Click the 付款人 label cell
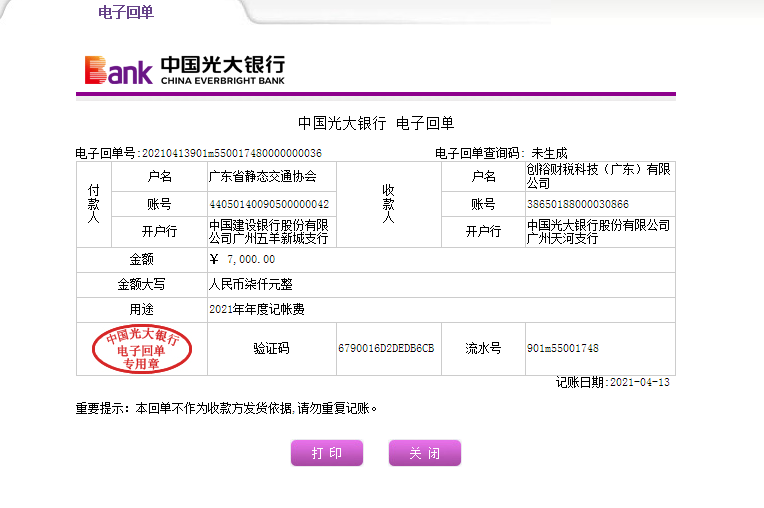The height and width of the screenshot is (508, 764). coord(94,204)
